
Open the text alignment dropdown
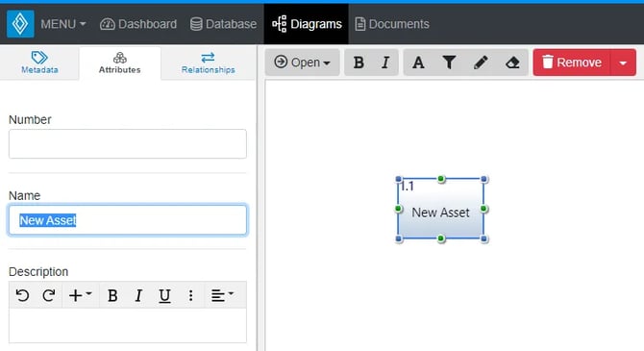click(222, 295)
